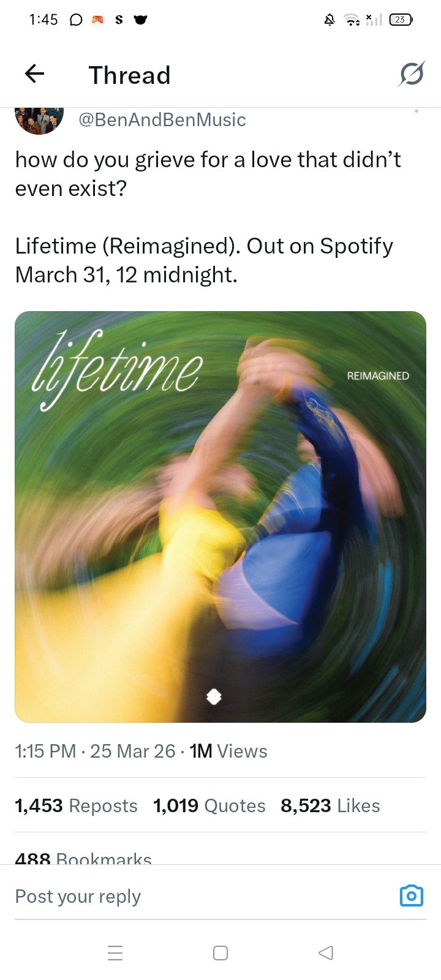Open the Grok slash icon in header

[412, 74]
